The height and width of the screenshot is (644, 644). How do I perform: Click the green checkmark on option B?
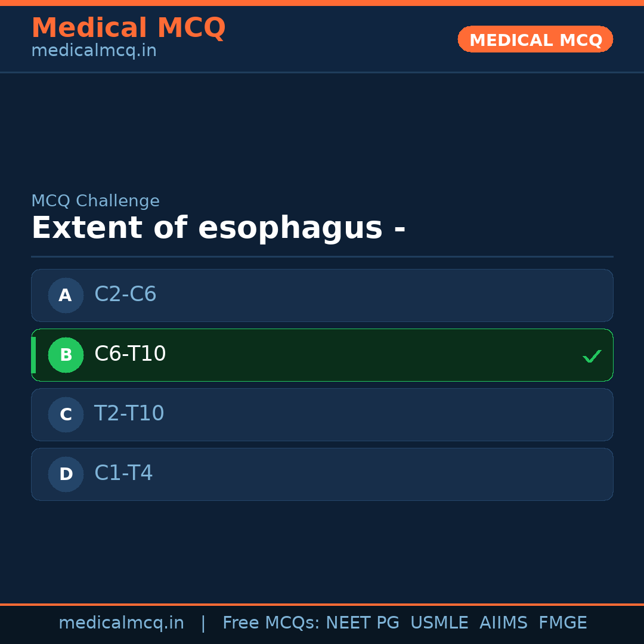click(592, 356)
